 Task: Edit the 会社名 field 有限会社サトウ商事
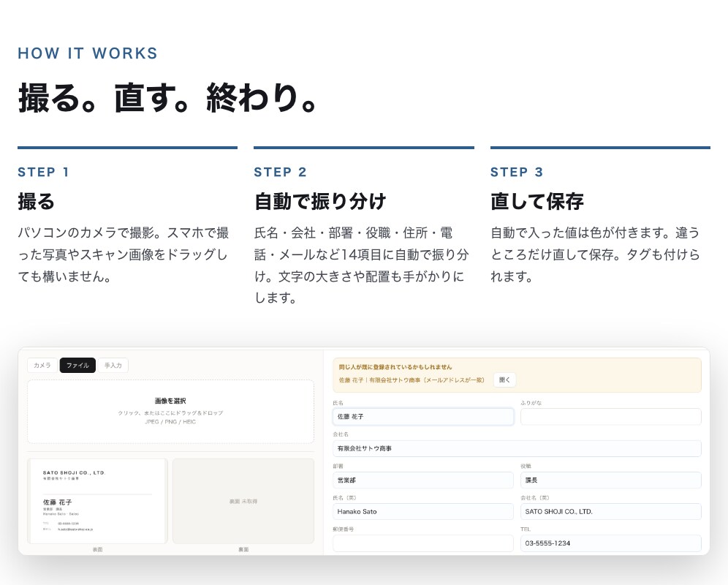(x=517, y=448)
